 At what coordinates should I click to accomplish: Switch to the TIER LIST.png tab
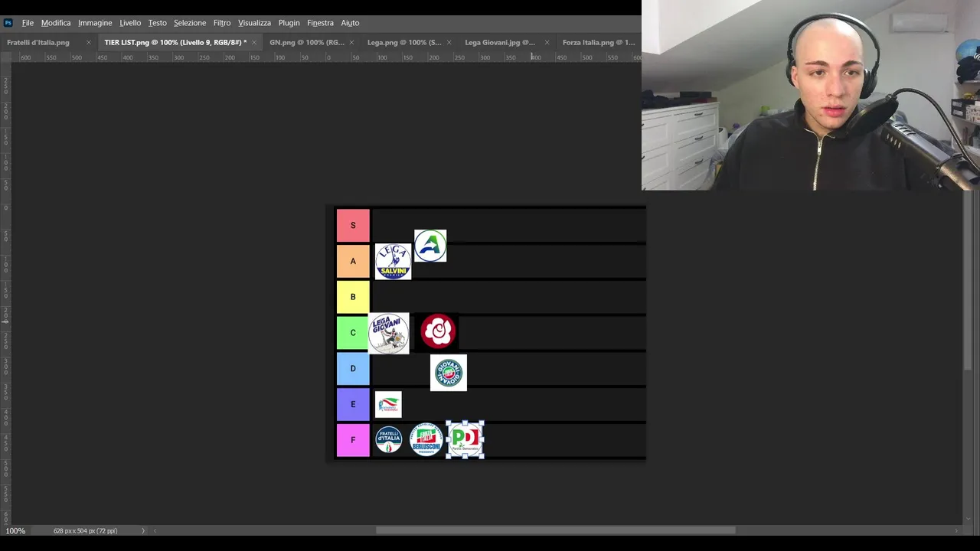(x=175, y=43)
